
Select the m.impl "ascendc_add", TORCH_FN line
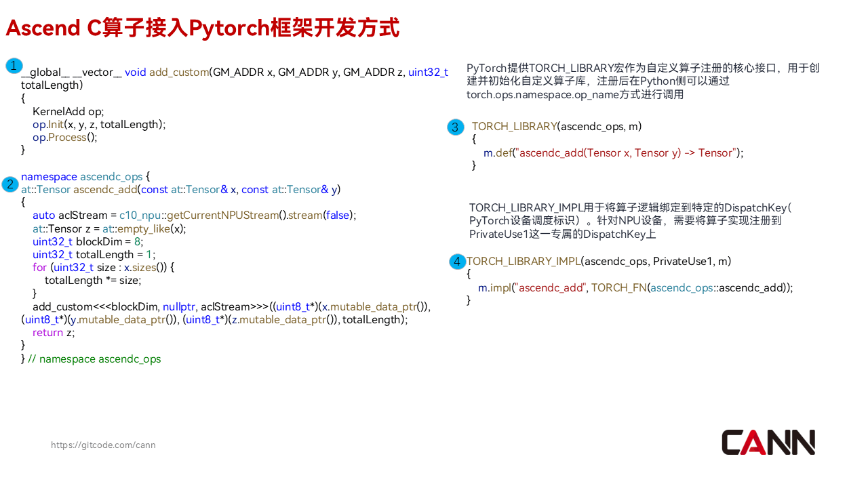(635, 287)
